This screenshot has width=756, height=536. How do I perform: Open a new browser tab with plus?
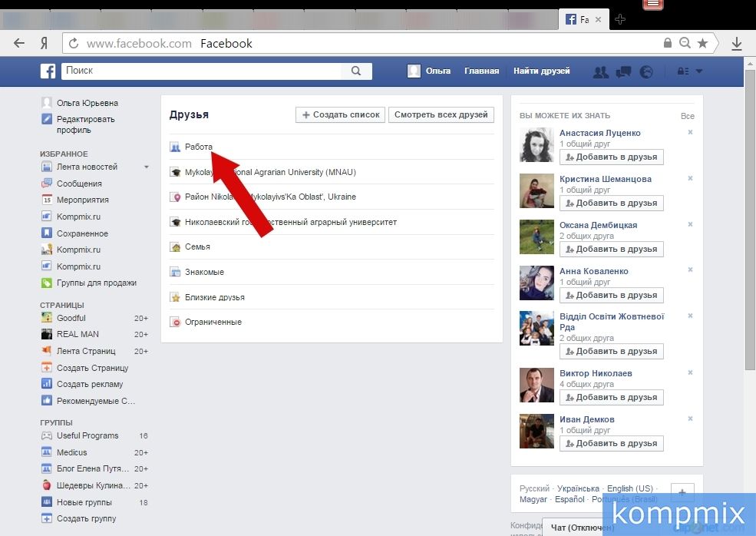click(620, 19)
